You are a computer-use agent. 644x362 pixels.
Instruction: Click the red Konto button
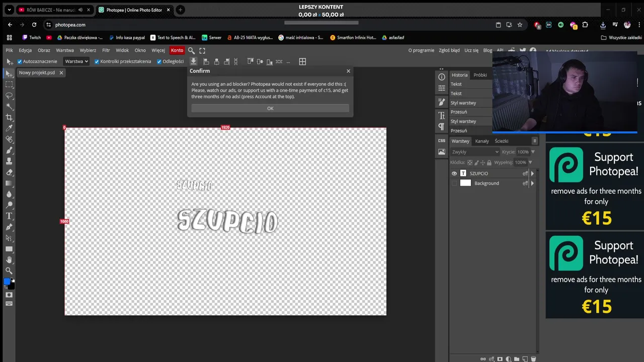[177, 50]
